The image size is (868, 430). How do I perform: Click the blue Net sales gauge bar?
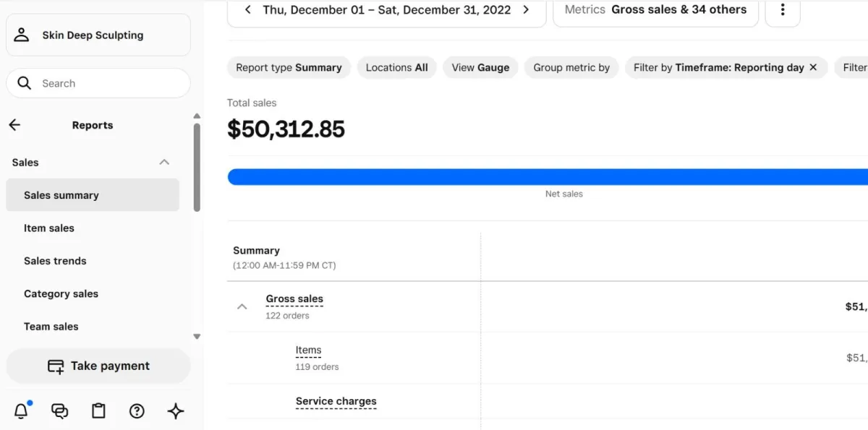tap(548, 177)
